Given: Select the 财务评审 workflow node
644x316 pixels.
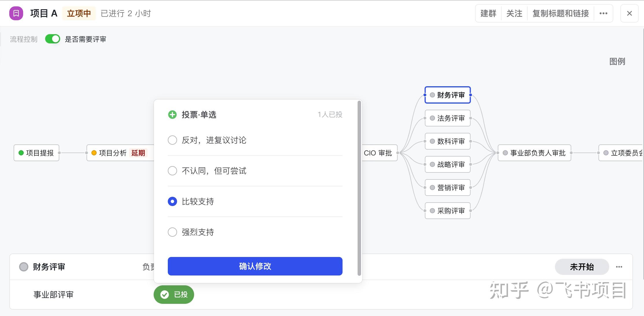Looking at the screenshot, I should tap(448, 95).
